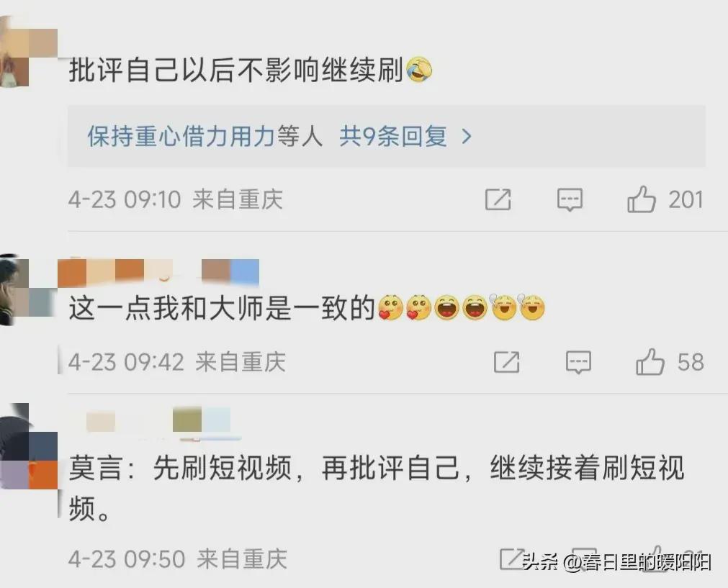Screen dimensions: 728x588
Task: View all 共9条回复 replies
Action: click(392, 137)
